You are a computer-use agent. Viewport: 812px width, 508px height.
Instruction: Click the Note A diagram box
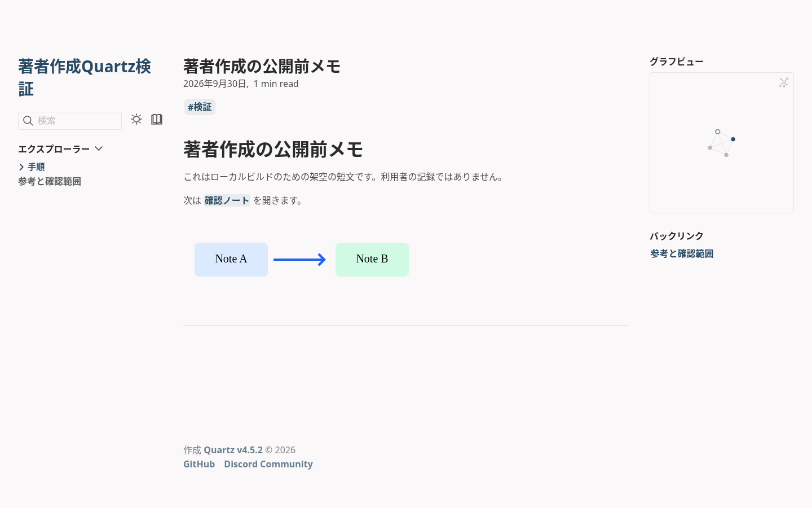click(231, 260)
